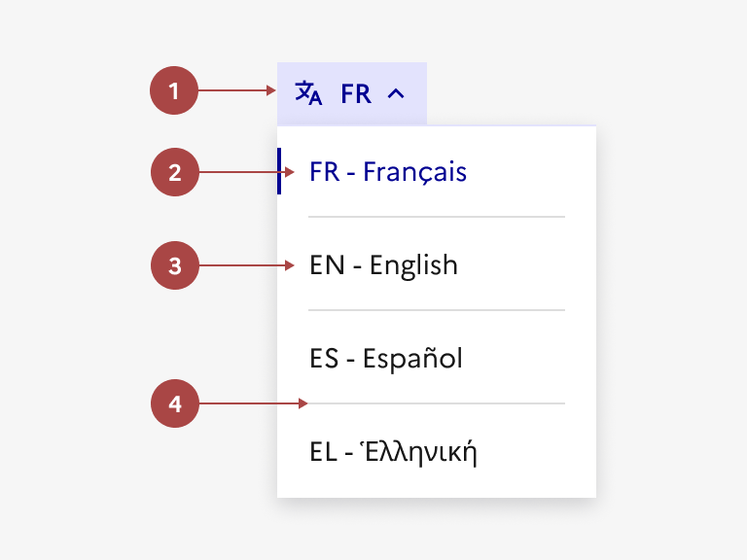Viewport: 747px width, 560px height.
Task: Click the divider between English and Español
Action: point(436,310)
